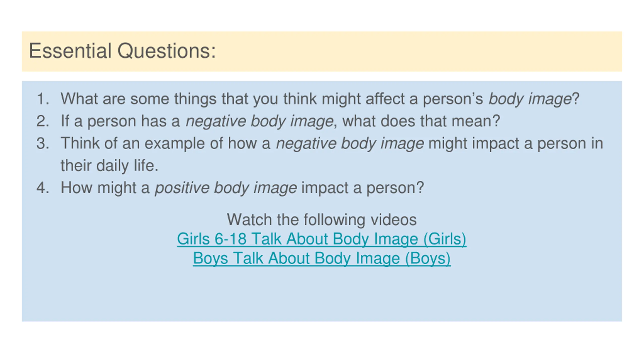Click the italic body image phrase in question one
The image size is (644, 362).
pyautogui.click(x=530, y=99)
